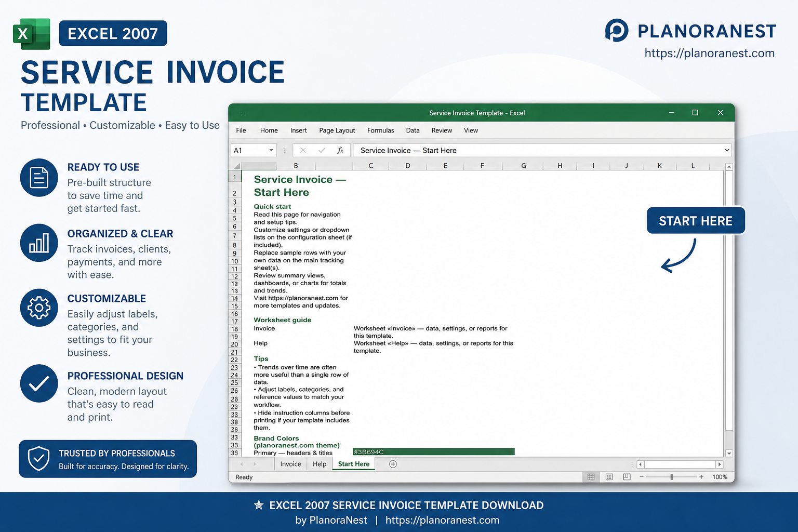Open the Name Box dropdown arrow
The width and height of the screenshot is (798, 532).
pyautogui.click(x=271, y=150)
